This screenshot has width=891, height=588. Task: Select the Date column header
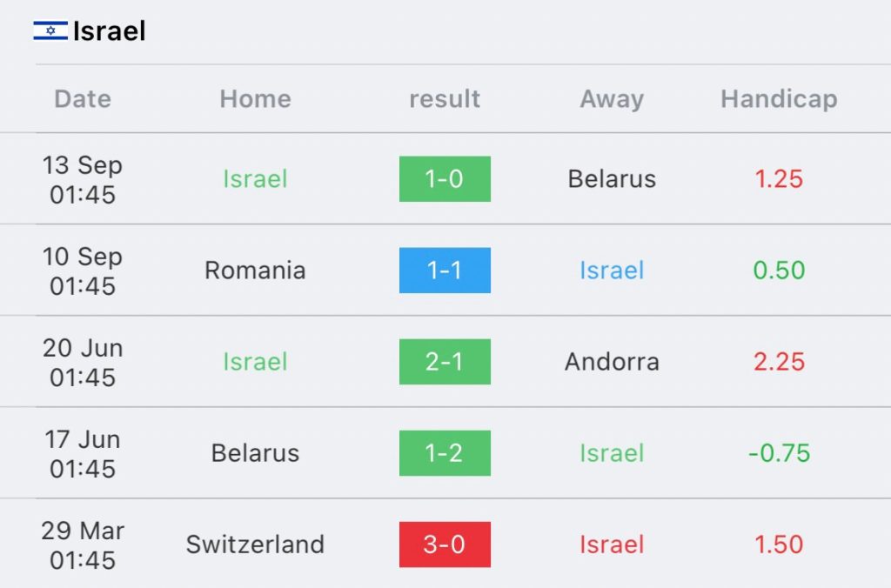tap(83, 99)
